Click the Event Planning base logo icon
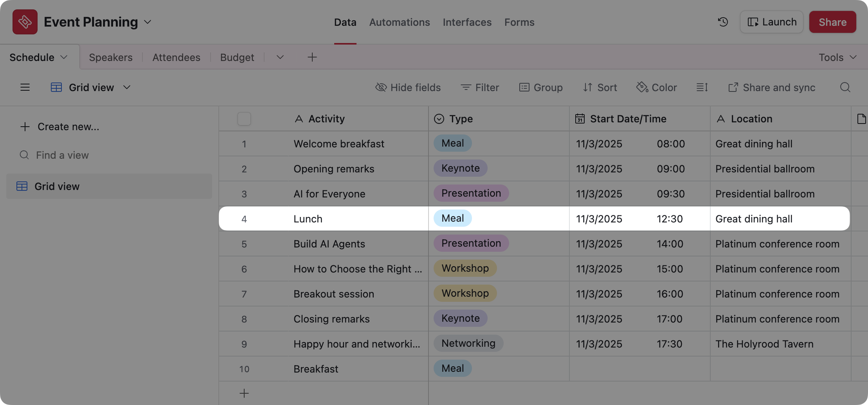Screen dimensions: 868x405 [25, 22]
